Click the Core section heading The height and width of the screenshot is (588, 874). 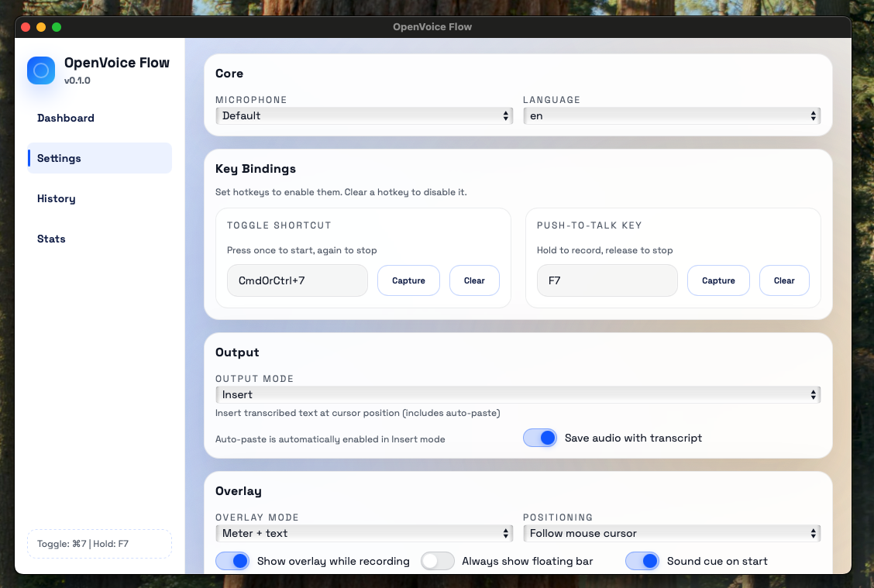(229, 74)
